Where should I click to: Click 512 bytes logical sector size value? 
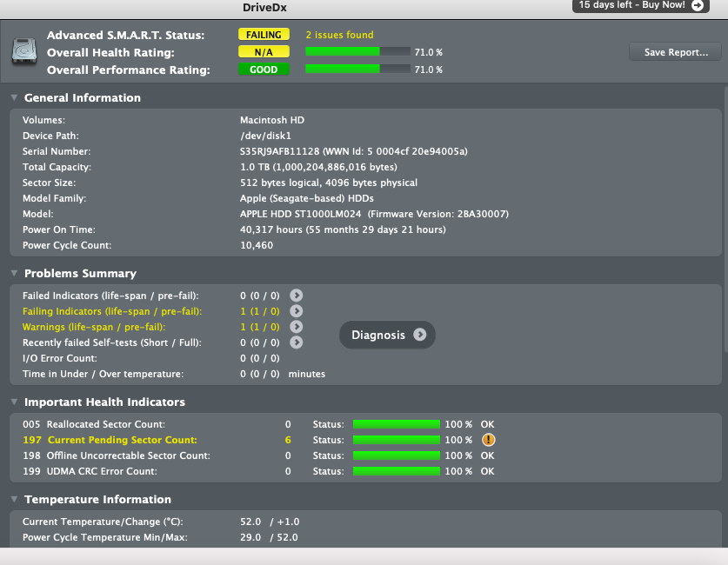coord(329,183)
